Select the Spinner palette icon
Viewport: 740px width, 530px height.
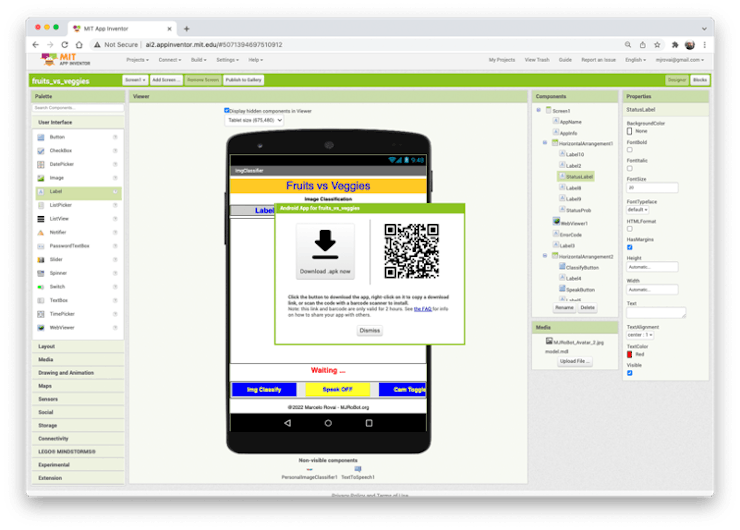pos(41,273)
